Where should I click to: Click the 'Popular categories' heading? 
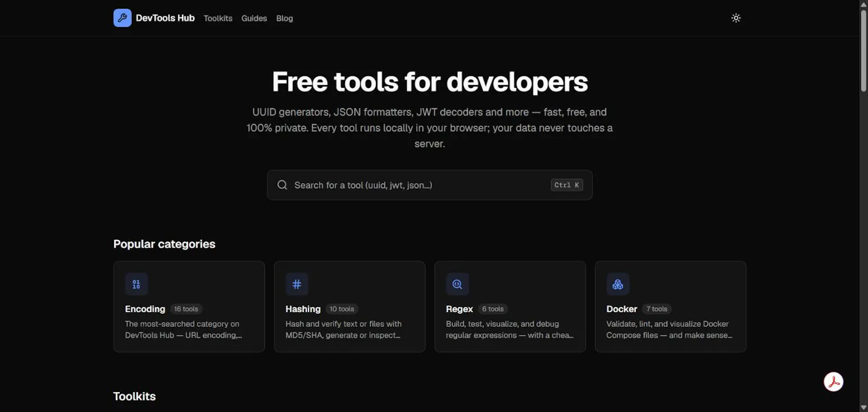(x=164, y=244)
